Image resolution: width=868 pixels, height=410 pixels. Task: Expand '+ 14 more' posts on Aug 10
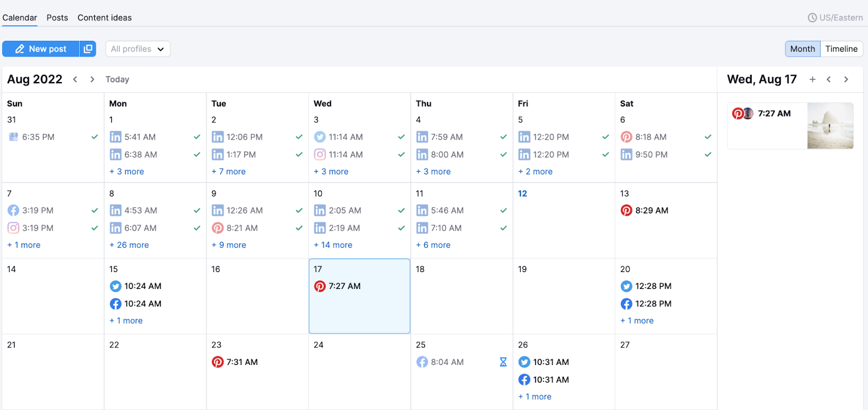point(333,245)
